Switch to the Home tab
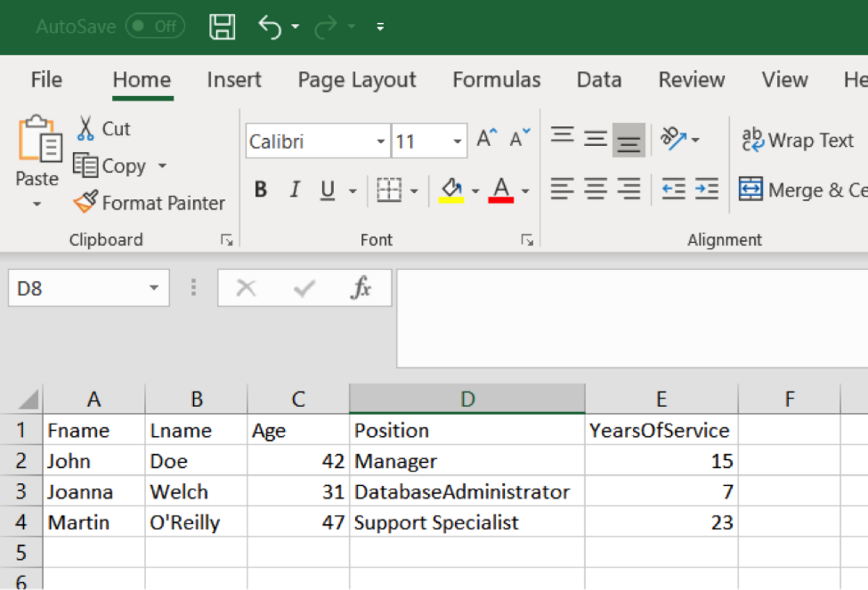868x590 pixels. pyautogui.click(x=142, y=80)
